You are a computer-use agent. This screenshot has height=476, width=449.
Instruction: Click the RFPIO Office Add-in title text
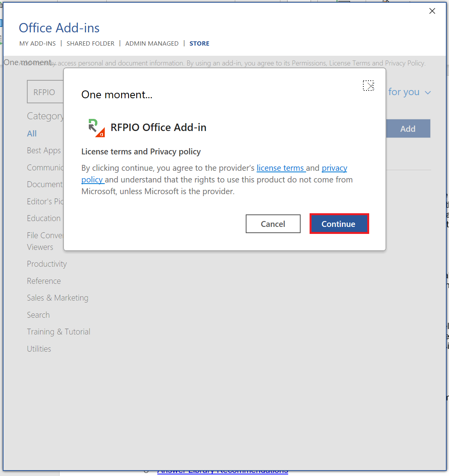(158, 127)
